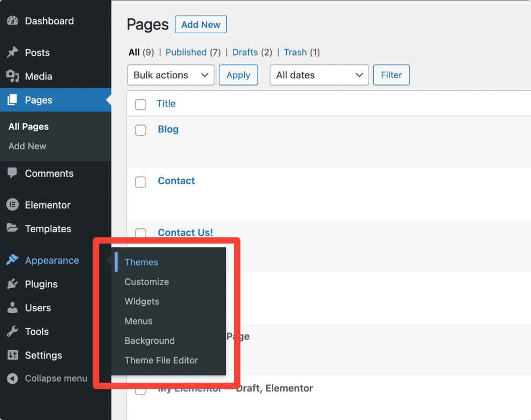531x420 pixels.
Task: Click the Elementor logo icon
Action: click(x=12, y=205)
